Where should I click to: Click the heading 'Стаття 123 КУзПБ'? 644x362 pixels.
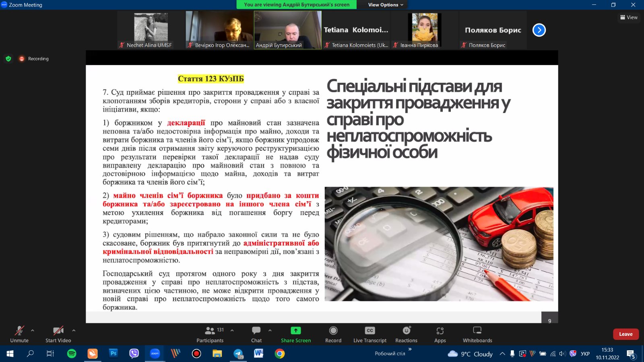click(x=211, y=79)
